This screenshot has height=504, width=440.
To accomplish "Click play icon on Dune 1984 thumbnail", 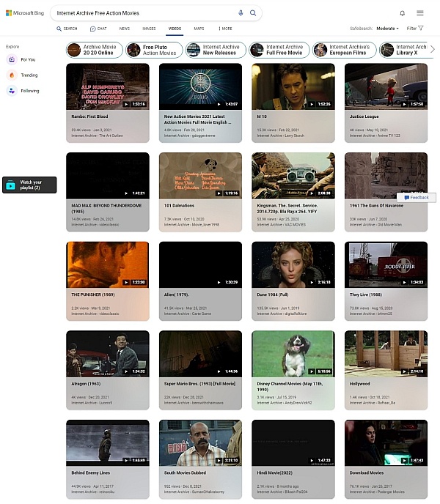I will pyautogui.click(x=312, y=282).
